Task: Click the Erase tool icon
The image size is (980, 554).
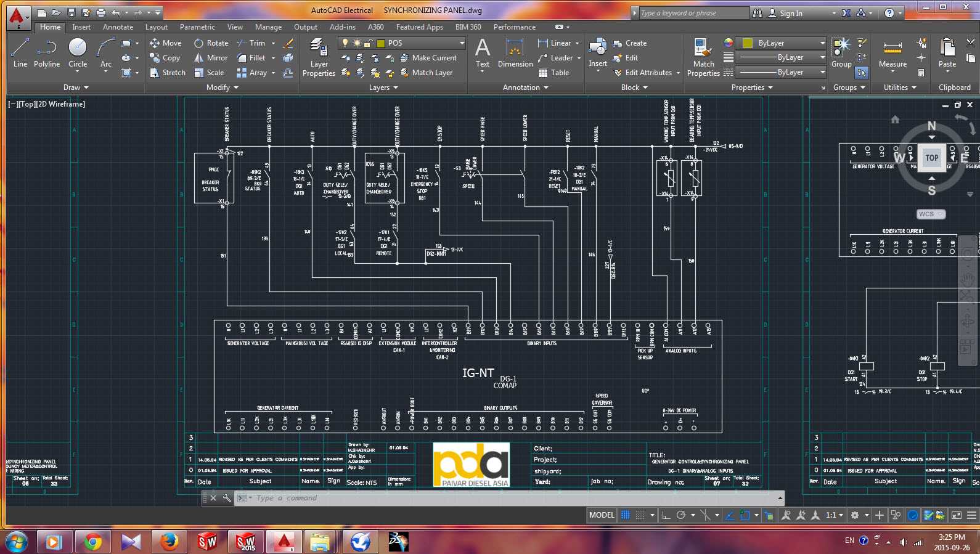Action: 288,43
